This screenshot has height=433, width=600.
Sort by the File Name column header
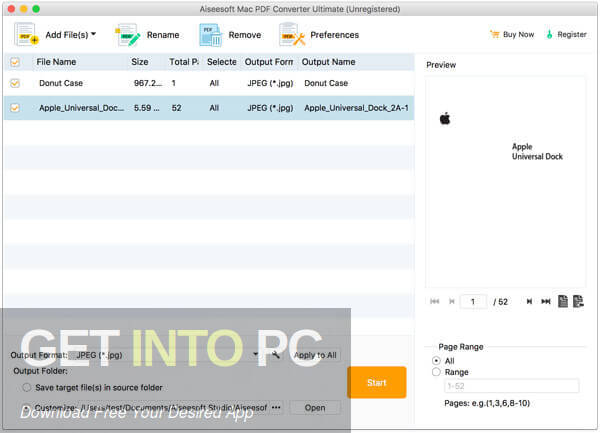pyautogui.click(x=56, y=62)
